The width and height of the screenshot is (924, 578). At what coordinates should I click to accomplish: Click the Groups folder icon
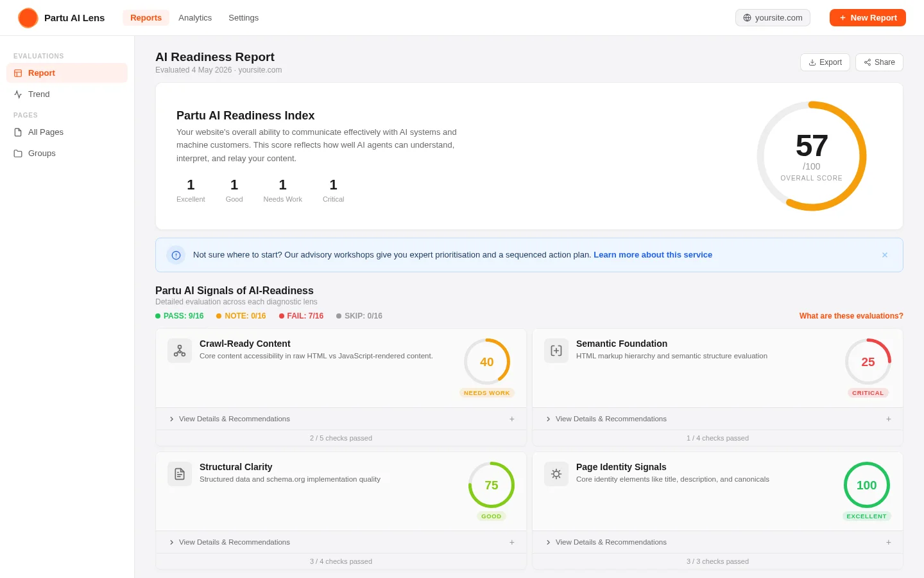(18, 153)
